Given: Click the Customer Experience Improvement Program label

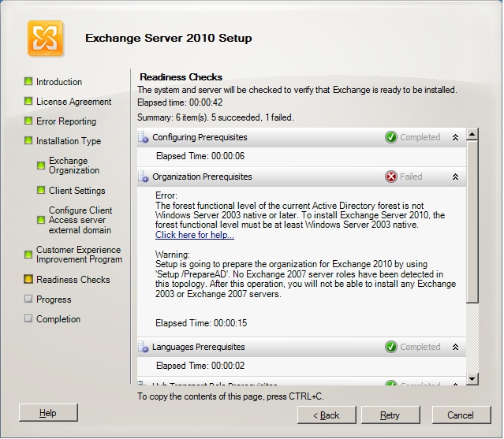Looking at the screenshot, I should click(x=80, y=255).
